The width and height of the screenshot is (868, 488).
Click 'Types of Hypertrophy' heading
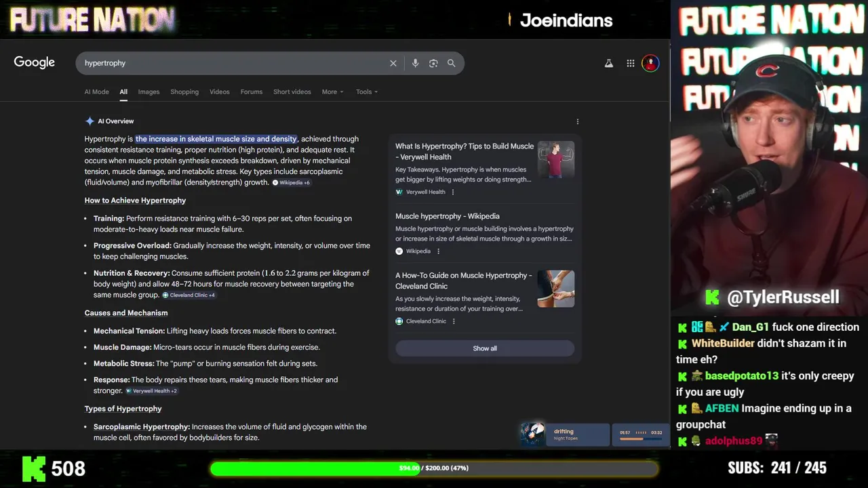[123, 409]
